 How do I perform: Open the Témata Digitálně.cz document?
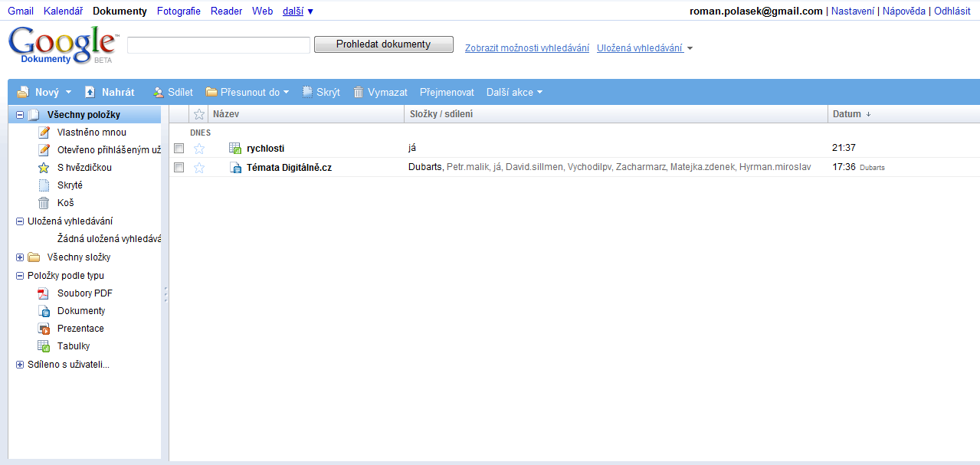click(289, 168)
